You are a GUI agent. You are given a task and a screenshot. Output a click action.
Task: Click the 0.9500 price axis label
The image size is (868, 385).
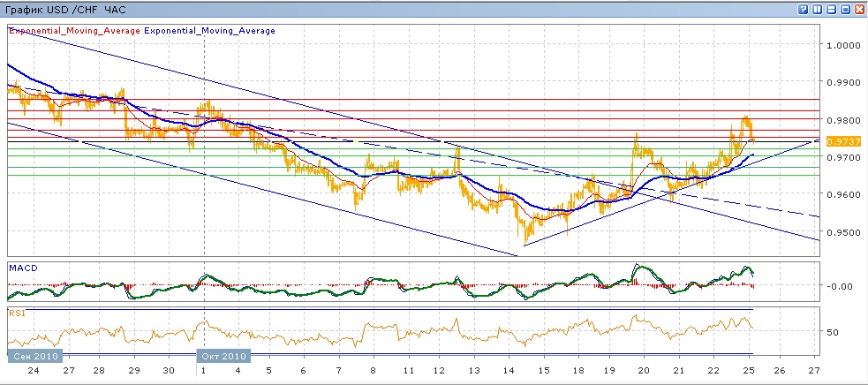(840, 232)
